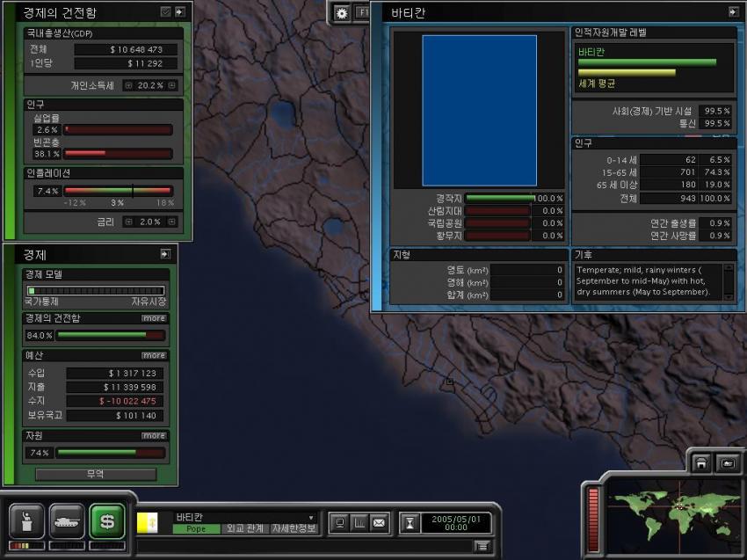747x560 pixels.
Task: Click the 경제의 건전함 84.0% bar
Action: tap(111, 335)
